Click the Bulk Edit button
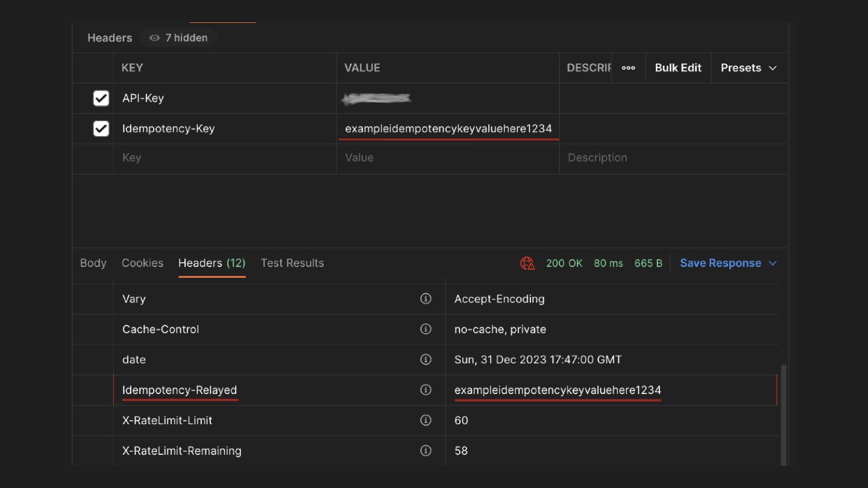 coord(678,68)
